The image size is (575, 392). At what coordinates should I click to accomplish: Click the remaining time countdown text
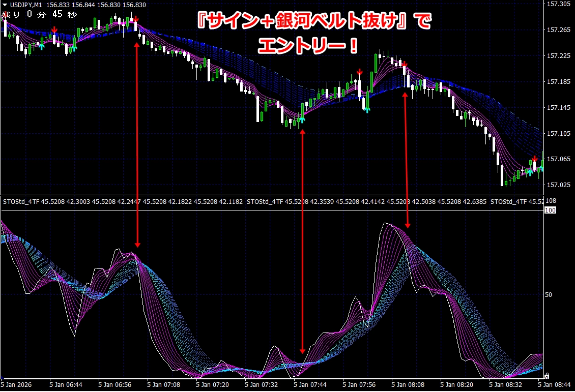pyautogui.click(x=40, y=14)
